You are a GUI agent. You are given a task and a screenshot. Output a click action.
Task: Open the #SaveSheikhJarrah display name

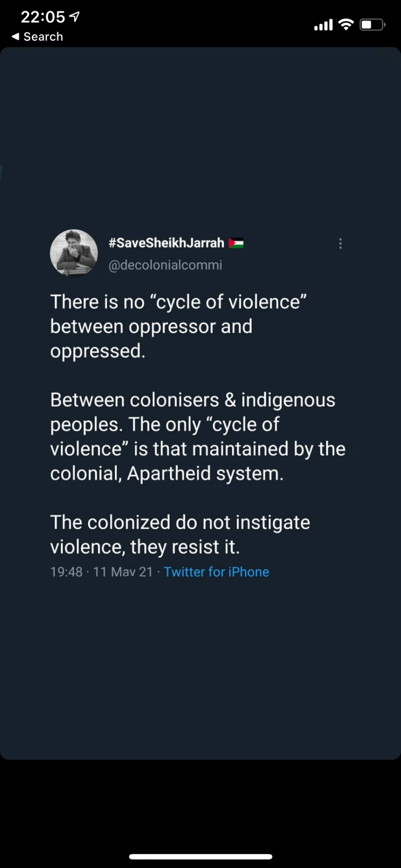click(166, 243)
